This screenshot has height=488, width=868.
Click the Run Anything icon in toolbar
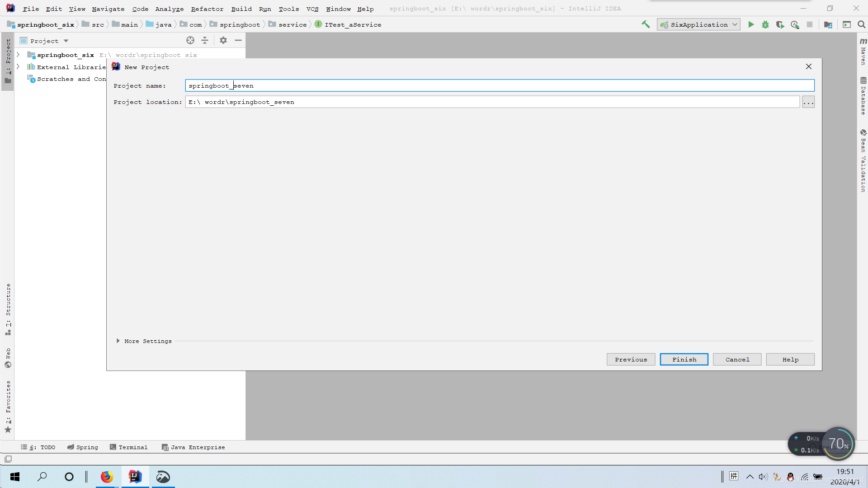click(847, 24)
